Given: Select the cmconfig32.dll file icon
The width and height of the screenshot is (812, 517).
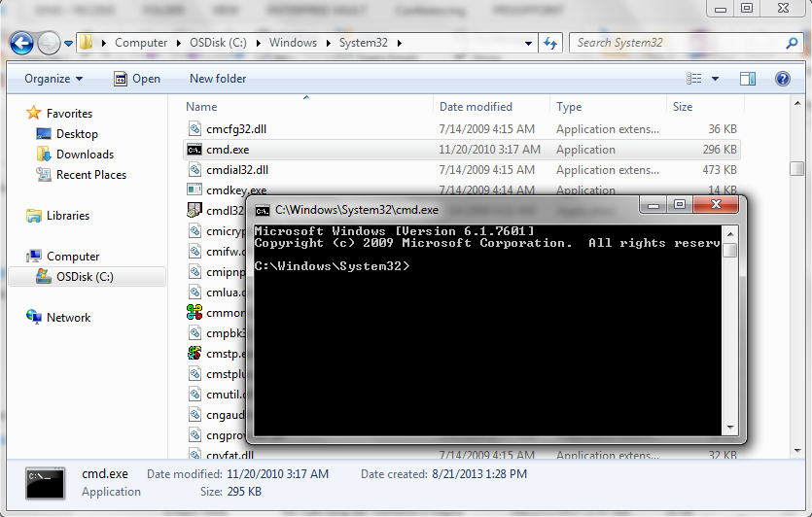Looking at the screenshot, I should pos(194,129).
